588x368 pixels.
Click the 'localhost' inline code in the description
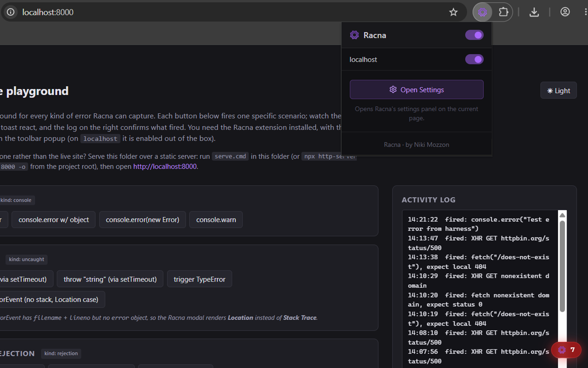(100, 138)
